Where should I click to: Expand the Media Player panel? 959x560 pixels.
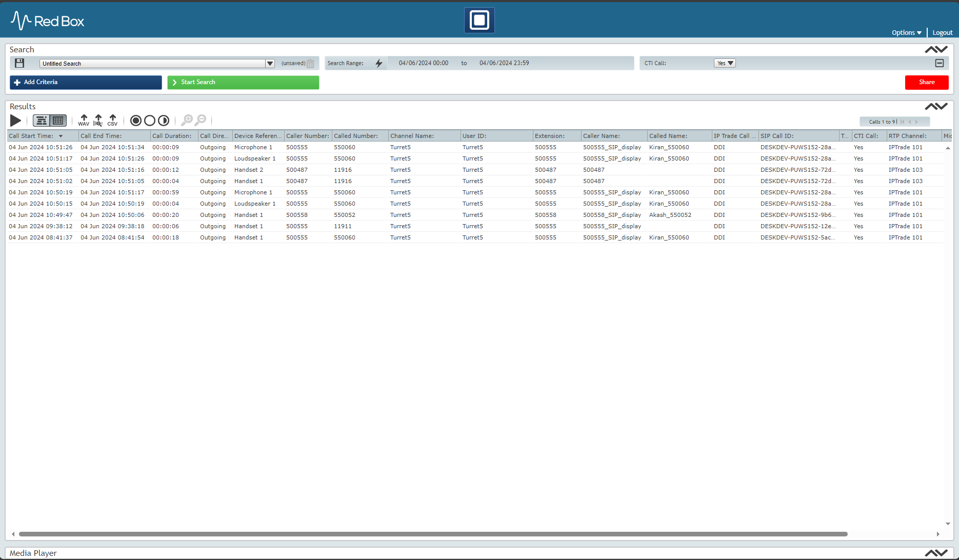[936, 553]
